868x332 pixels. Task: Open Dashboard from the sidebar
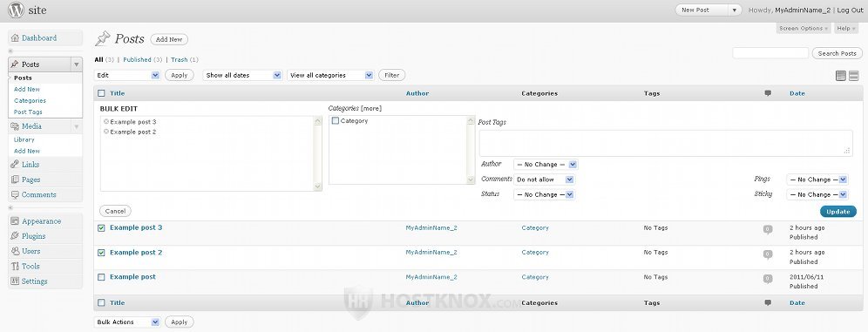tap(38, 38)
